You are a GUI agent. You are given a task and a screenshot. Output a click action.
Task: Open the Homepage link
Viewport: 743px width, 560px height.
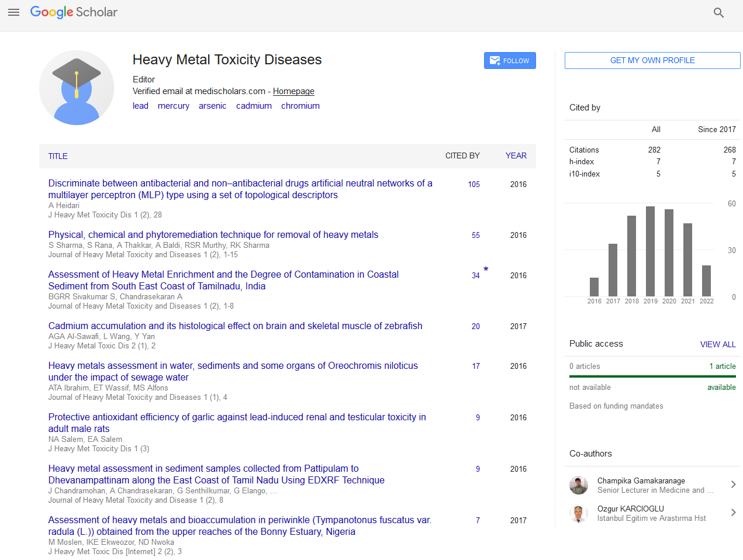293,91
